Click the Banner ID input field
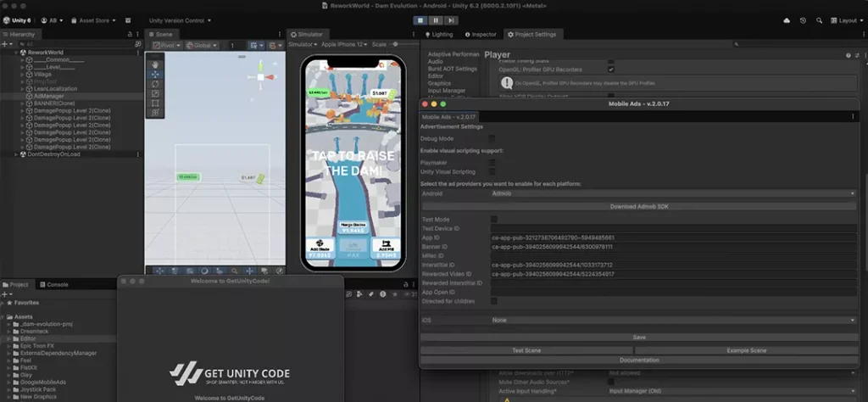 673,247
